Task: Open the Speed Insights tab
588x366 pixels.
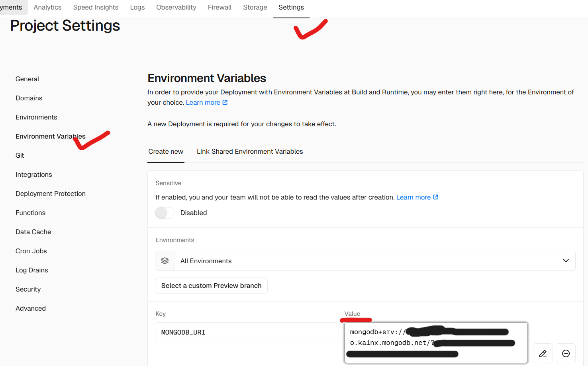Action: [x=96, y=7]
